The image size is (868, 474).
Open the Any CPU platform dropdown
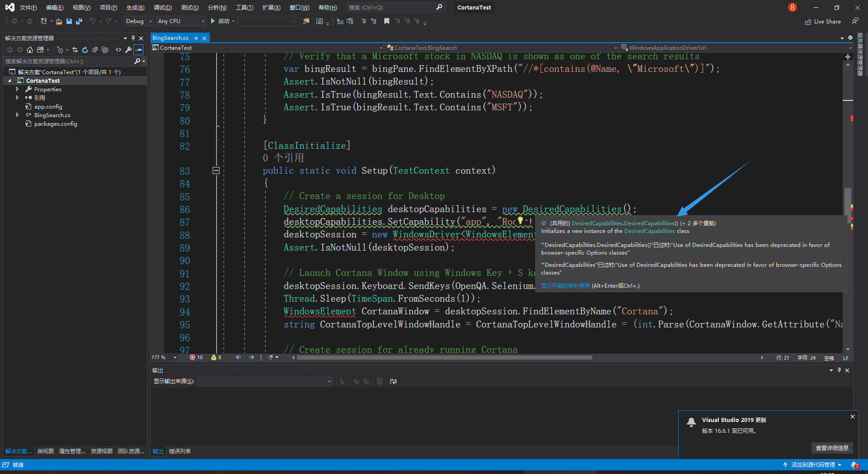coord(180,21)
